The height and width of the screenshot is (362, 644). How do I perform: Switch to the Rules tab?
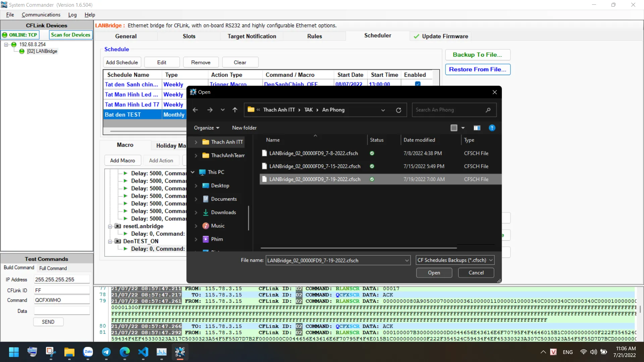point(314,36)
